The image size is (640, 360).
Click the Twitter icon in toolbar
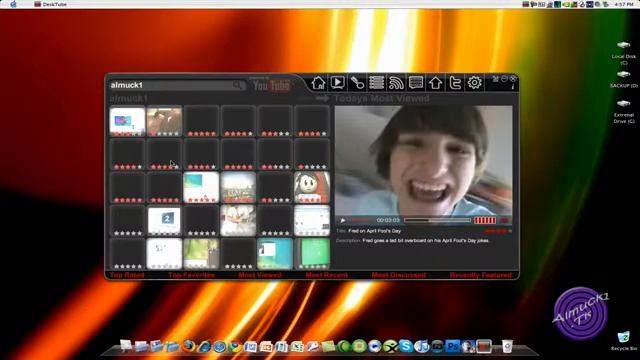(x=455, y=83)
